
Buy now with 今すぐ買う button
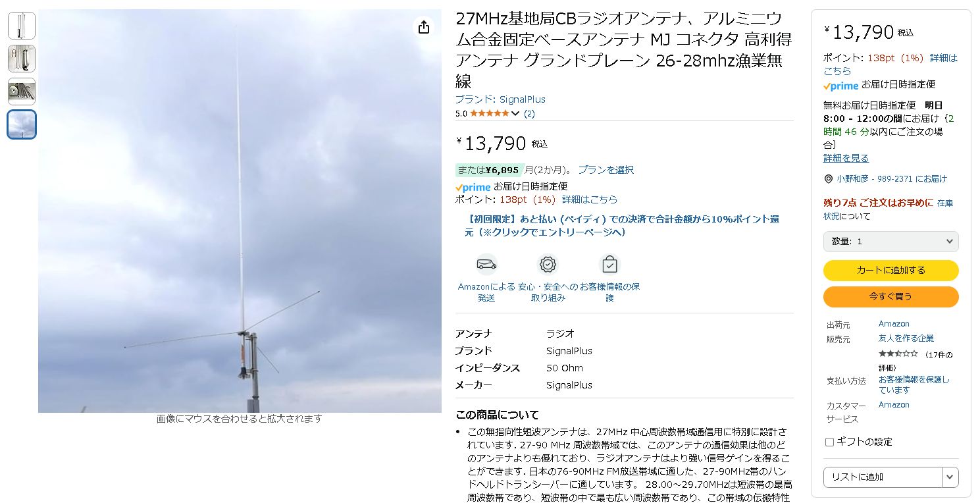point(890,296)
